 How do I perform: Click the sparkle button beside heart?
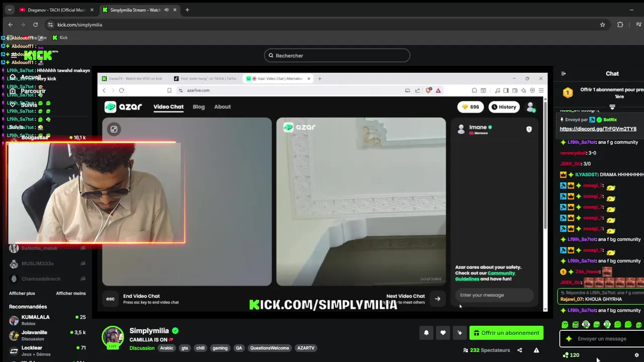point(459,333)
